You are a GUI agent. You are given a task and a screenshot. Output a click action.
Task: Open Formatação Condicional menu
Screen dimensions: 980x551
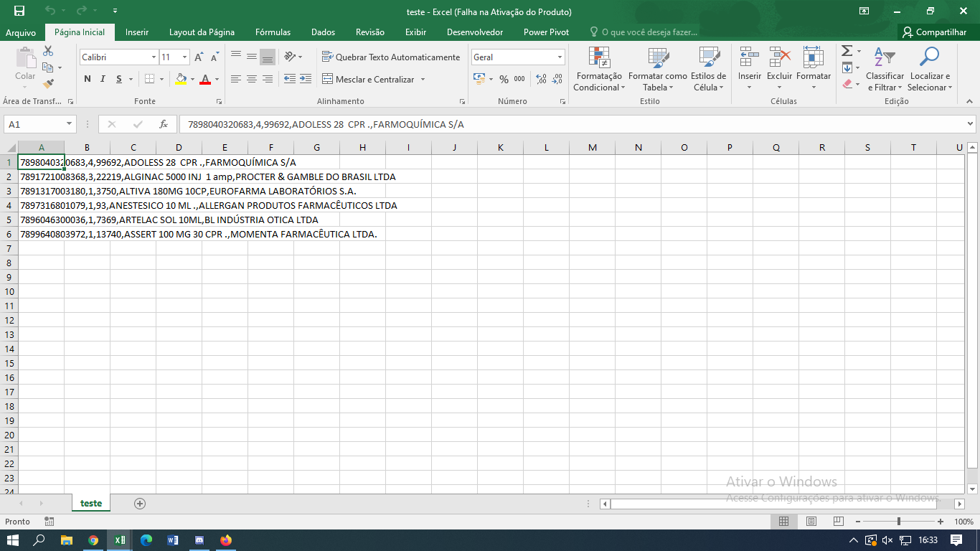(x=599, y=70)
